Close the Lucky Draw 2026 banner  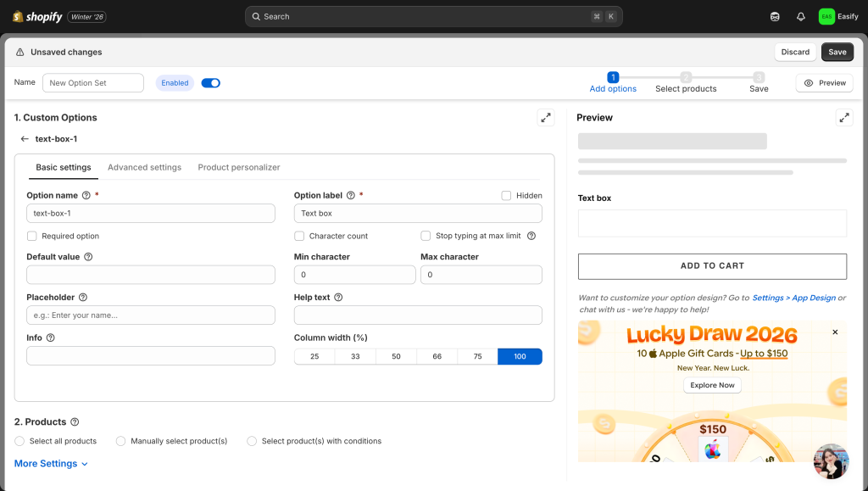tap(835, 332)
